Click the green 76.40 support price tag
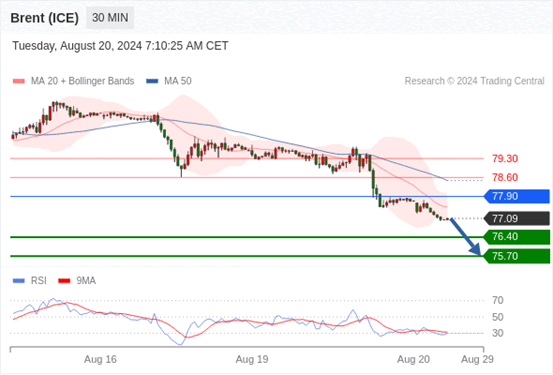 (x=517, y=237)
